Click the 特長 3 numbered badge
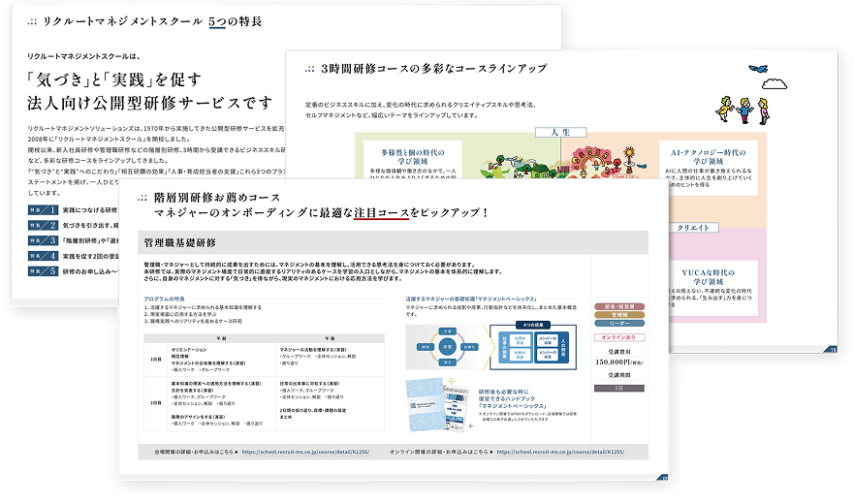The width and height of the screenshot is (854, 504). [41, 240]
